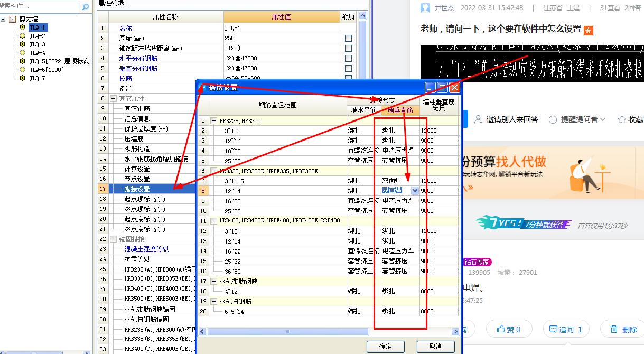Click the info icon for 提醒提问者
Image resolution: width=644 pixels, height=354 pixels.
click(x=553, y=119)
